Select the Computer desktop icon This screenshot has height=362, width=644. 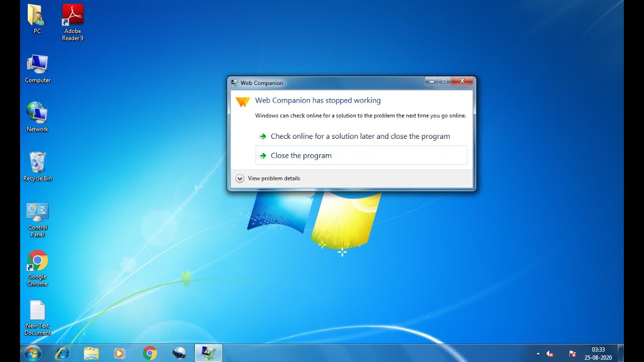coord(38,69)
